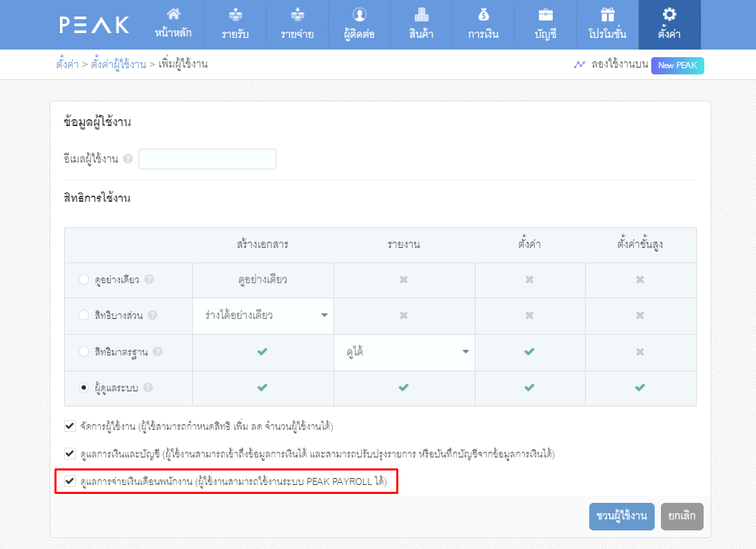Open the ร่างได้อย่างเดียว document dropdown
This screenshot has width=756, height=549.
[263, 315]
